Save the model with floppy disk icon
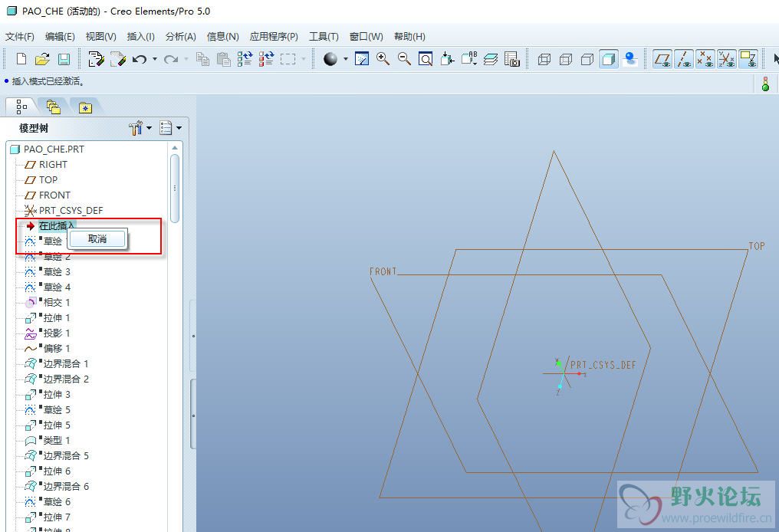Image resolution: width=779 pixels, height=532 pixels. [x=64, y=59]
